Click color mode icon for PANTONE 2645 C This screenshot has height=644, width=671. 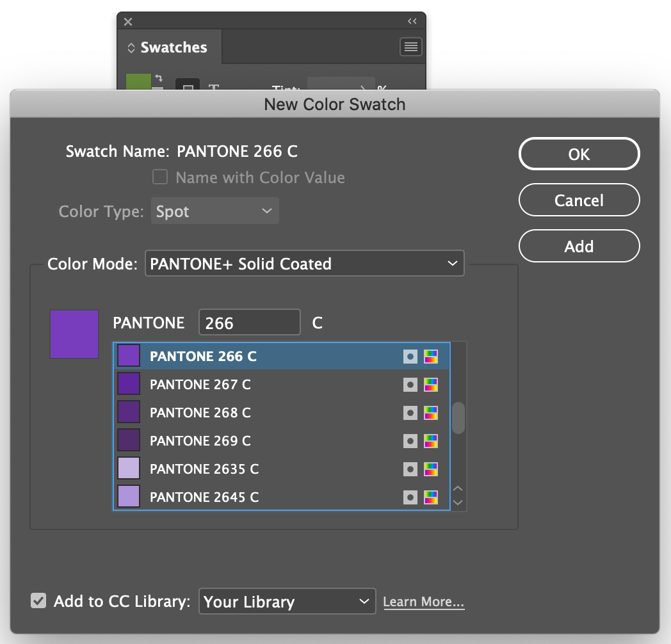(431, 497)
